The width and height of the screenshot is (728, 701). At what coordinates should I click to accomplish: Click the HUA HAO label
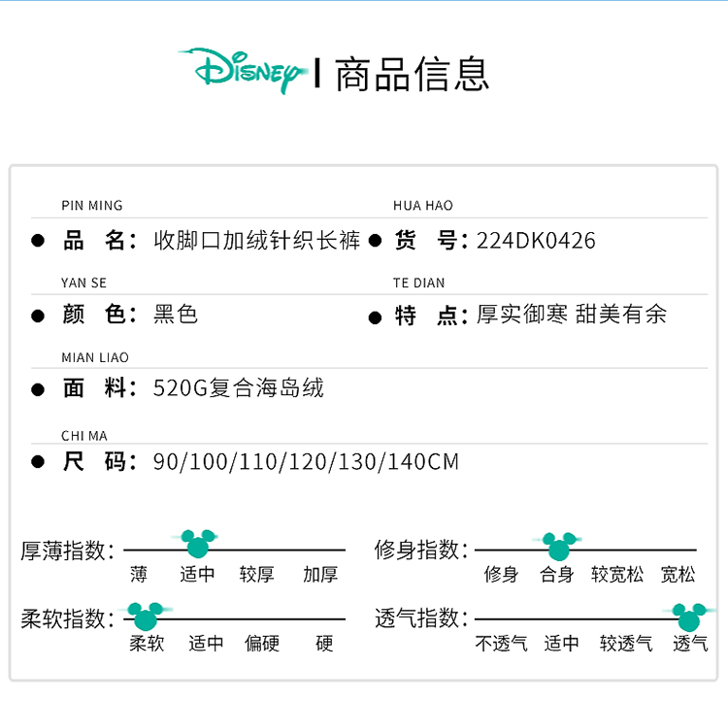(x=423, y=205)
